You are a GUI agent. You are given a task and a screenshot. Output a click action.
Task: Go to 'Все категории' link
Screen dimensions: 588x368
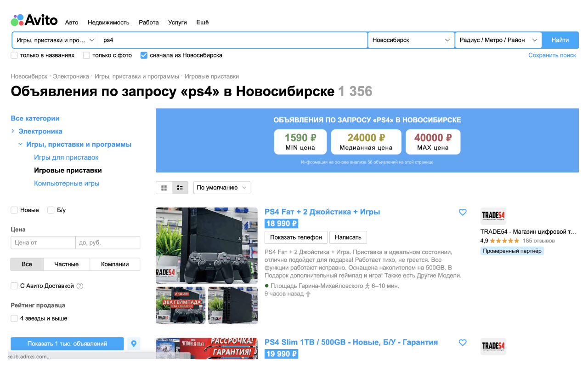point(35,118)
